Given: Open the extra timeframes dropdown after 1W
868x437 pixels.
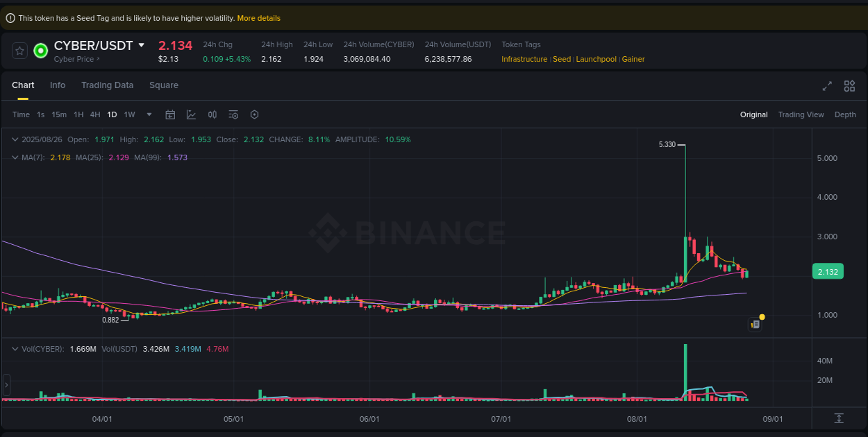Looking at the screenshot, I should [x=148, y=114].
